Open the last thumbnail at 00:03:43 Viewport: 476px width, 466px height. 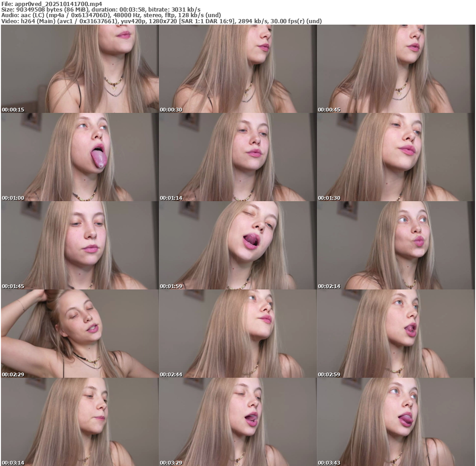click(396, 422)
